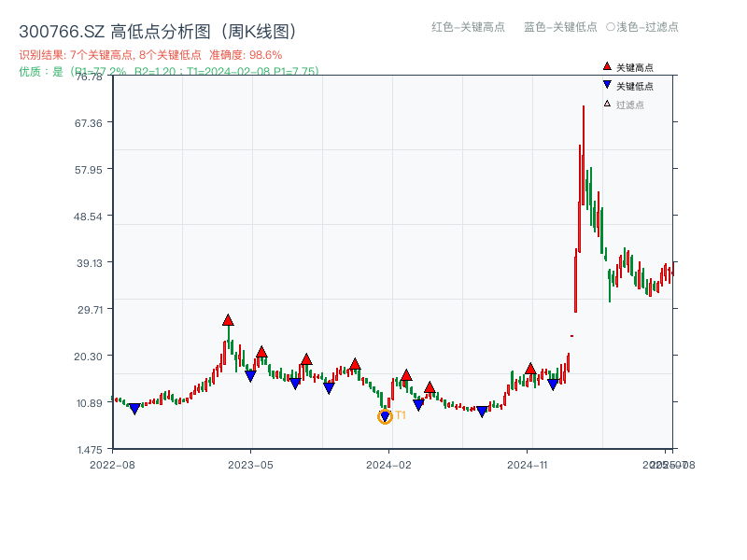Click the red peak marker near 2023-05
This screenshot has width=747, height=560.
click(262, 351)
